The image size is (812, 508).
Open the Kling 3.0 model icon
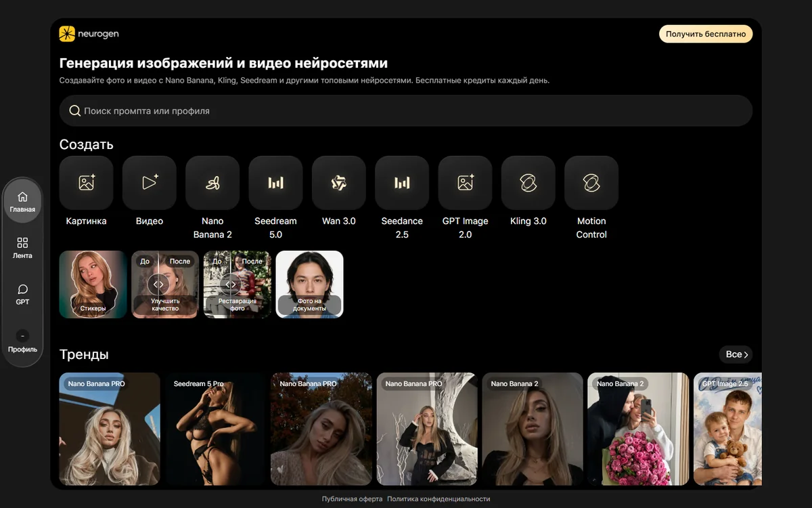point(528,183)
